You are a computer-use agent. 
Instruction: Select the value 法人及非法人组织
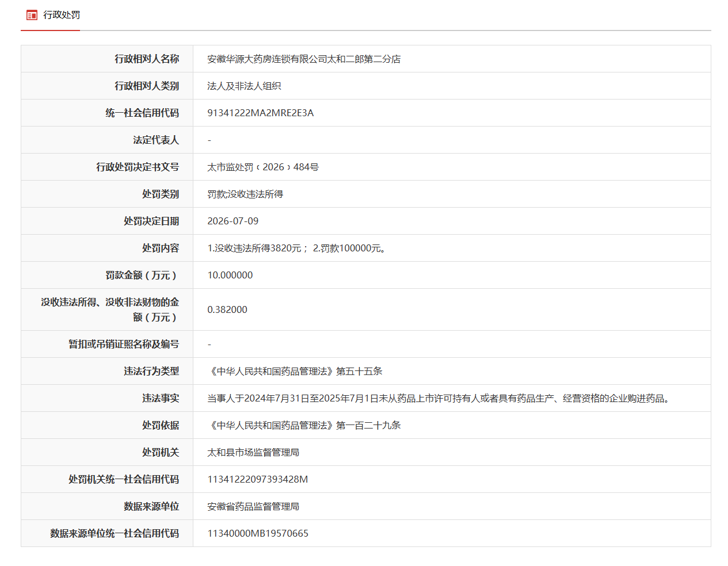tap(244, 86)
